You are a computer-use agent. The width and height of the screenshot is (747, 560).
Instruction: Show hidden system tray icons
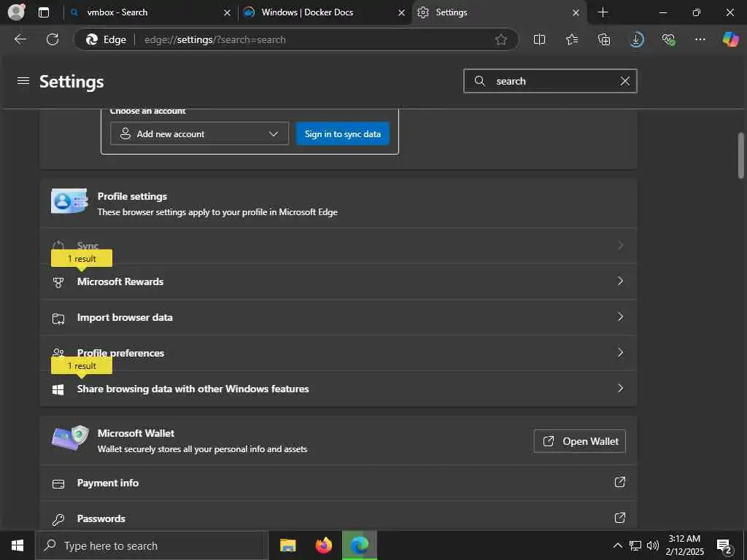(617, 545)
